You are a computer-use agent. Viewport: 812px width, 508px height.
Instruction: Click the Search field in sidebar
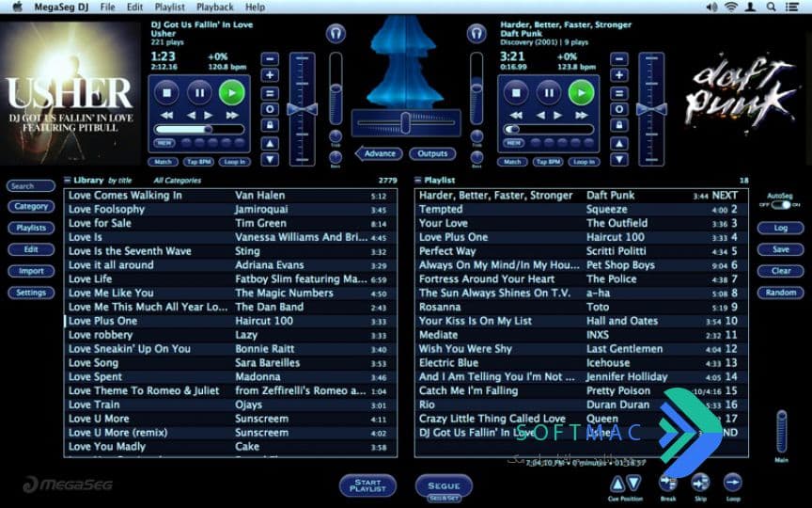[x=31, y=185]
